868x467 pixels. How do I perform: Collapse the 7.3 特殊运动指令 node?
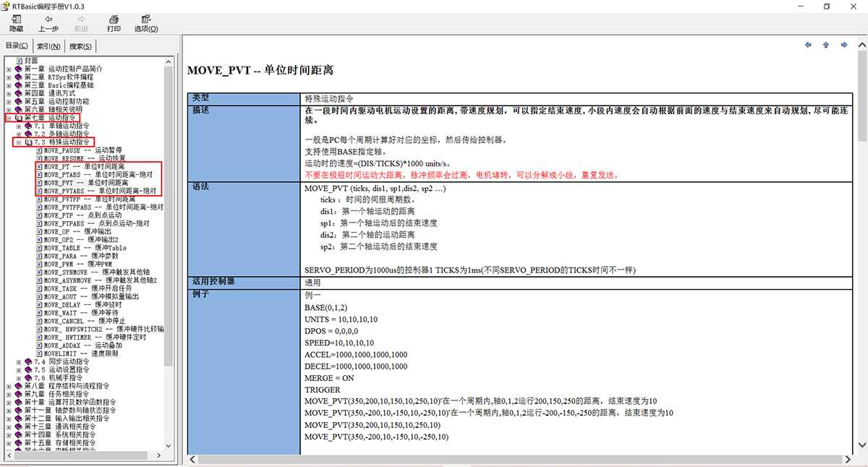(19, 142)
